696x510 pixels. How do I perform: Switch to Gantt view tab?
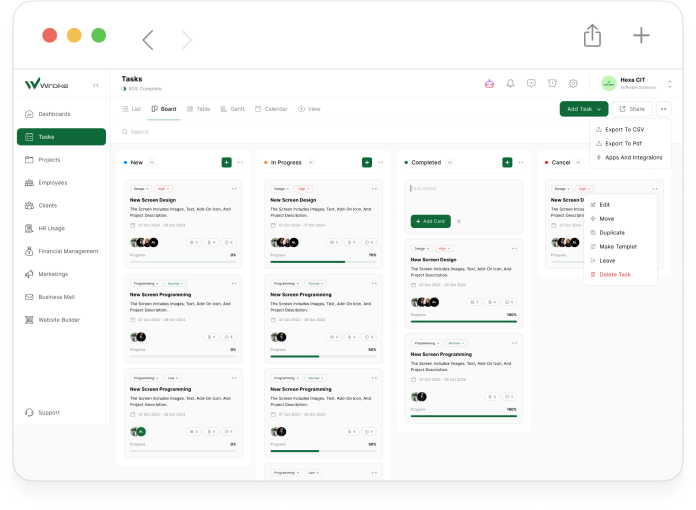coord(233,109)
